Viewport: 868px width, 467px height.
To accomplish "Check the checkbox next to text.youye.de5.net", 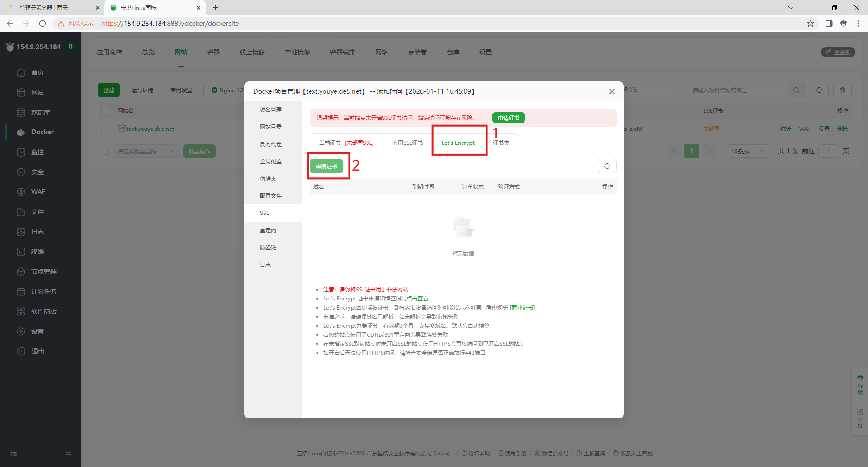I will (104, 129).
